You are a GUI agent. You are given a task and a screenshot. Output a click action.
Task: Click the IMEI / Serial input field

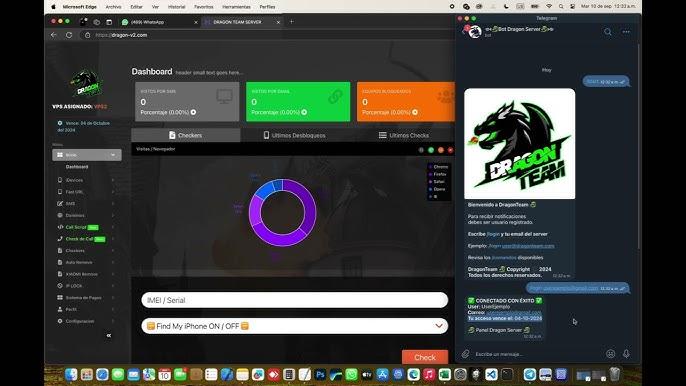pyautogui.click(x=294, y=300)
